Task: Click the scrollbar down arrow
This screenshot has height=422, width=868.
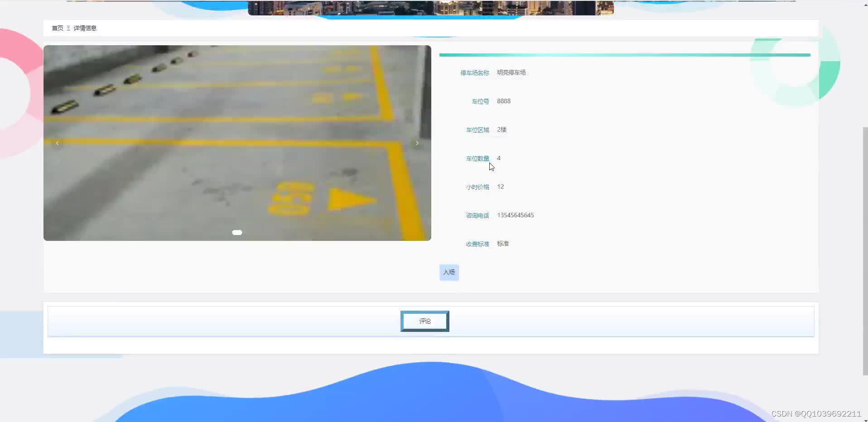Action: [865, 419]
